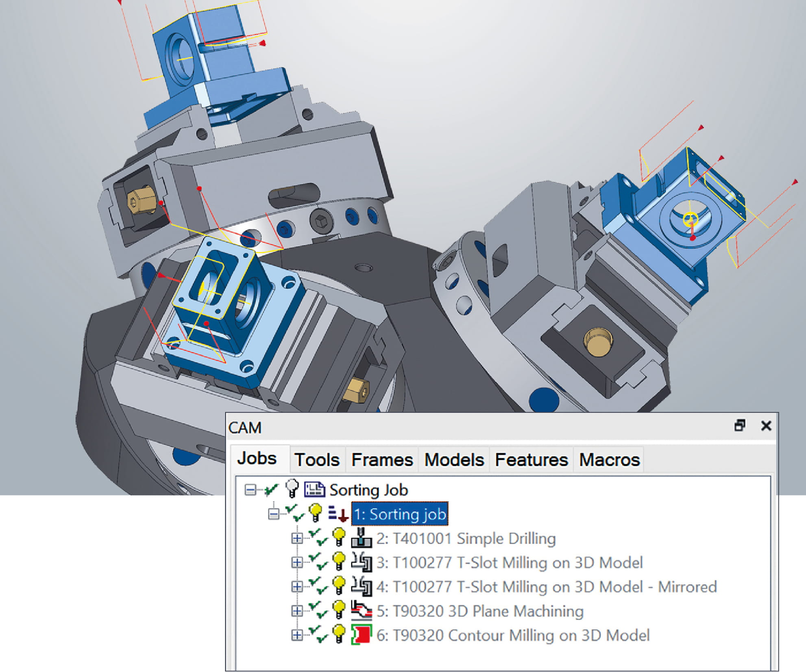Click the red Contour Milling icon

tap(361, 635)
